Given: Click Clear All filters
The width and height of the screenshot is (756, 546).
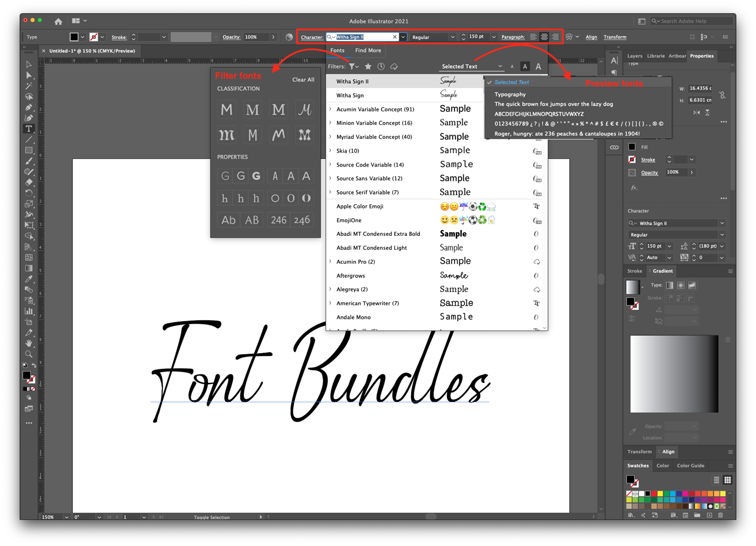Looking at the screenshot, I should [x=303, y=80].
